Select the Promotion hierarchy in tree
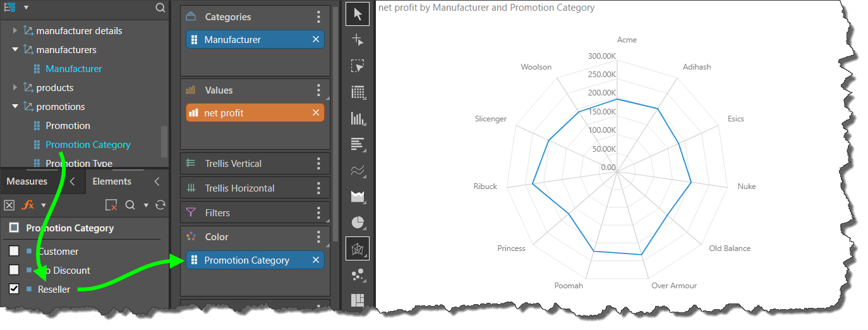 point(68,125)
